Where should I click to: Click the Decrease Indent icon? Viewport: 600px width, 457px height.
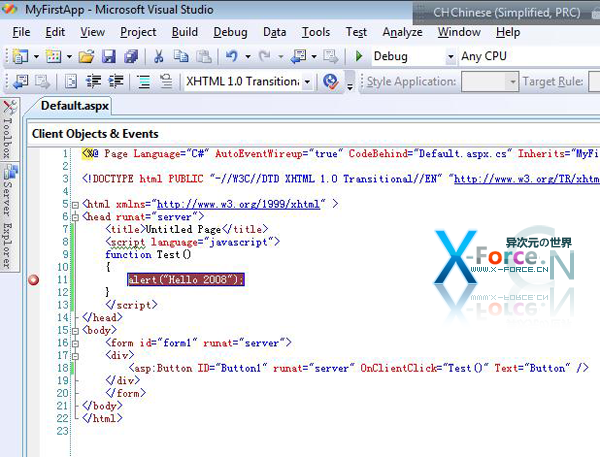tap(93, 82)
